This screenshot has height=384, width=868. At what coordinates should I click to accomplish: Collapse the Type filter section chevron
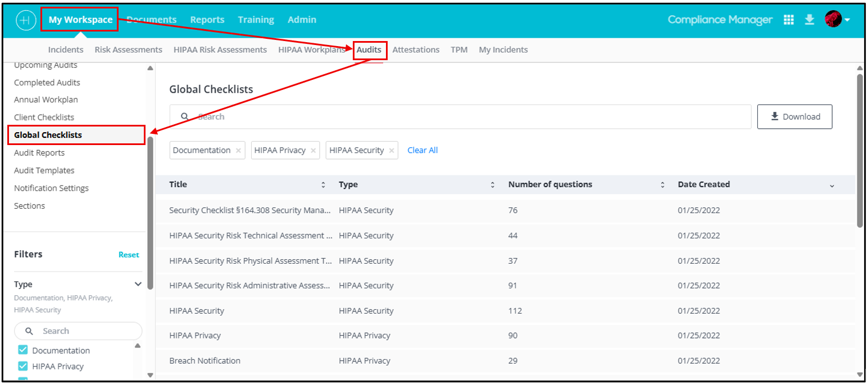(x=138, y=284)
